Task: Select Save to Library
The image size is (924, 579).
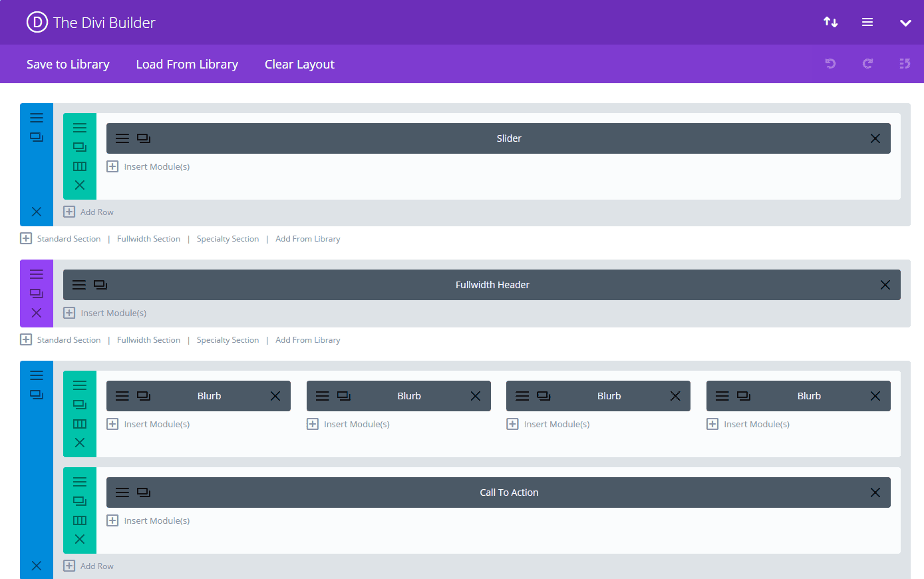Action: click(x=67, y=64)
